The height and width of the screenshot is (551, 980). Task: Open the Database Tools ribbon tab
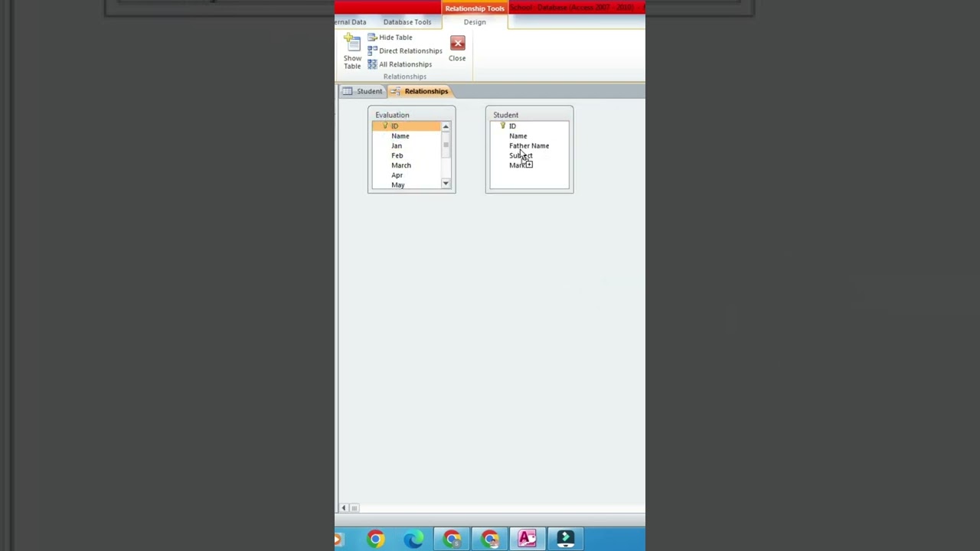(407, 22)
